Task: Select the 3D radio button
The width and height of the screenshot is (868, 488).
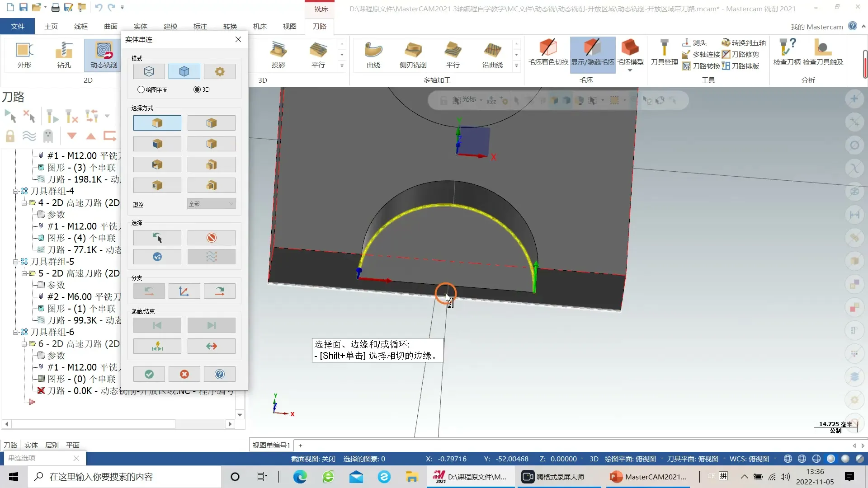Action: click(x=197, y=89)
